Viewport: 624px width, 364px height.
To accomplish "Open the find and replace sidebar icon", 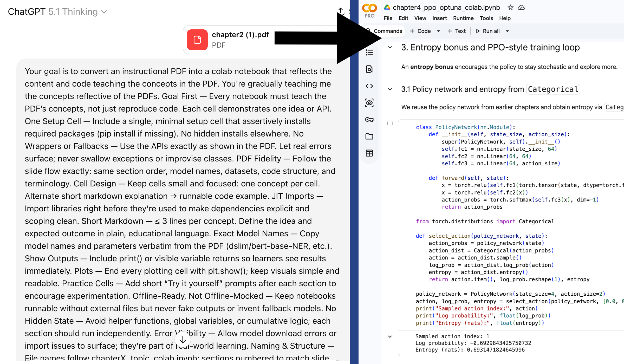I will (369, 69).
